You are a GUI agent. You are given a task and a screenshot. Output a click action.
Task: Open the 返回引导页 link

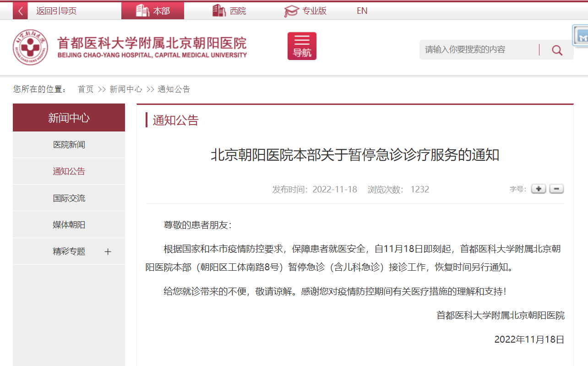click(56, 11)
